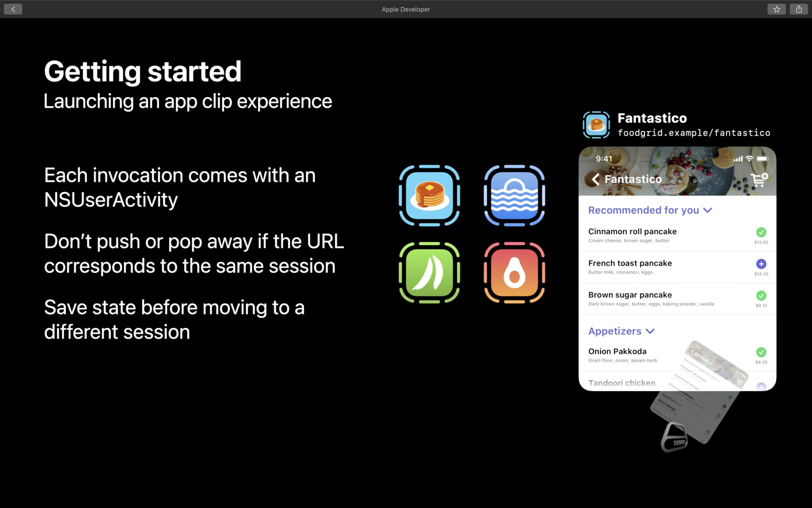Click the Brown sugar pancake item title
The width and height of the screenshot is (812, 508).
coord(630,295)
